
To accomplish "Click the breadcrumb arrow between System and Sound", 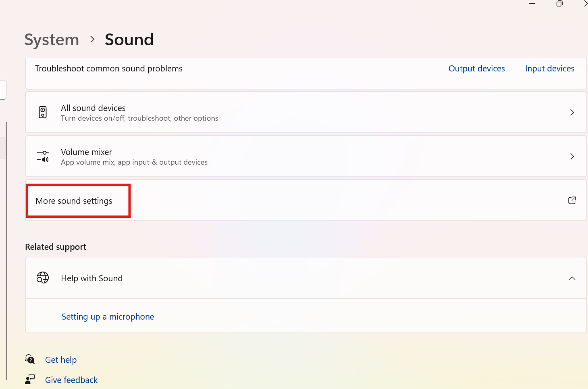I will [93, 39].
